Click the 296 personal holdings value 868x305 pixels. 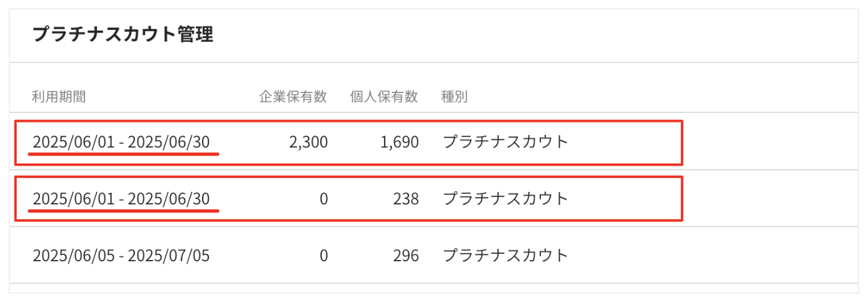click(x=406, y=256)
